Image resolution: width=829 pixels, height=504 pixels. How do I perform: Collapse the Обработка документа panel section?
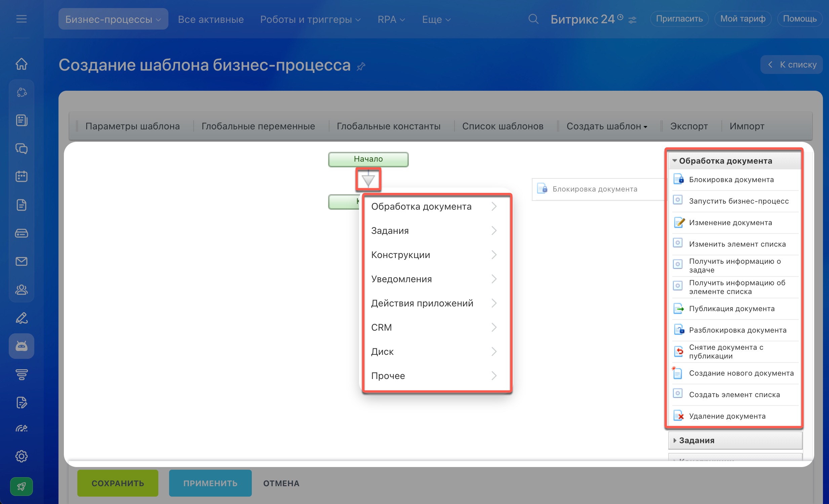coord(735,161)
